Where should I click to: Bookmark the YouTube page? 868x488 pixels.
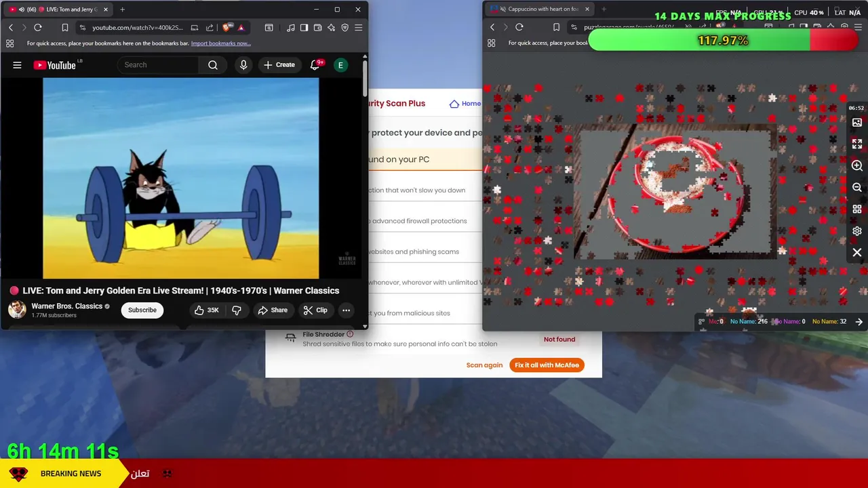pos(65,28)
